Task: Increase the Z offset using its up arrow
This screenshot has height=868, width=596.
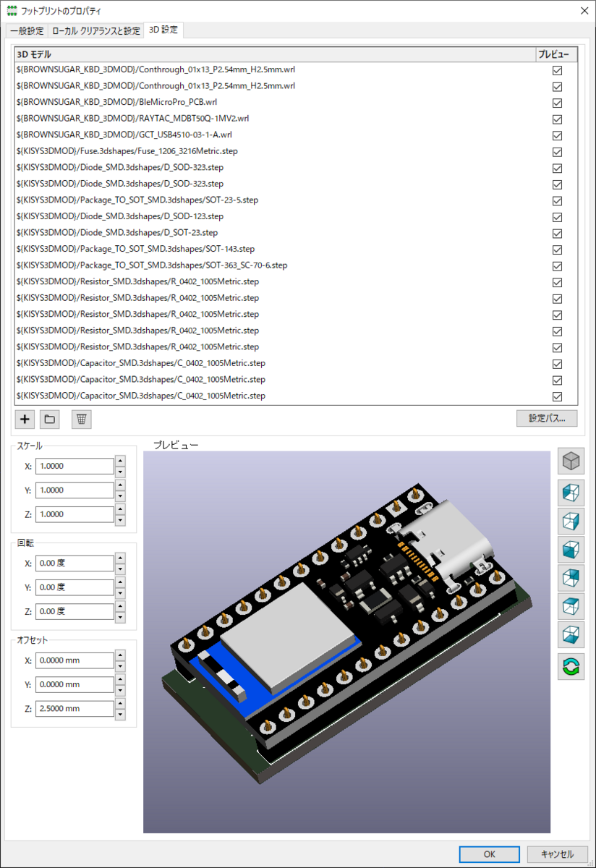Action: pyautogui.click(x=120, y=704)
